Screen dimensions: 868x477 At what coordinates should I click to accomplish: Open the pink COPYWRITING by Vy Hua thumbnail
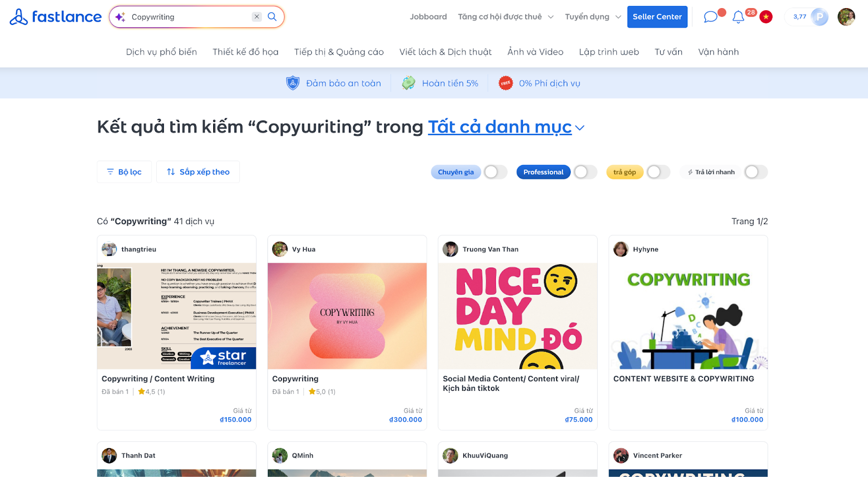point(347,316)
